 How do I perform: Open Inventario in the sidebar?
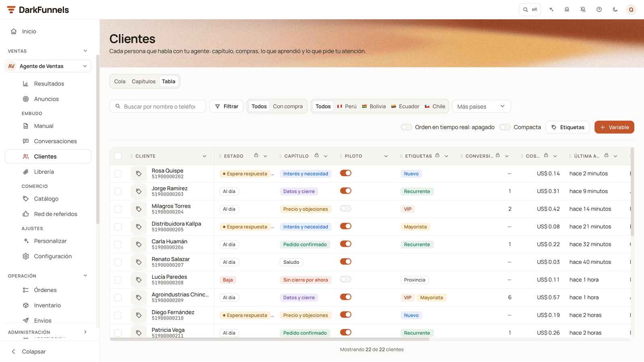48,305
